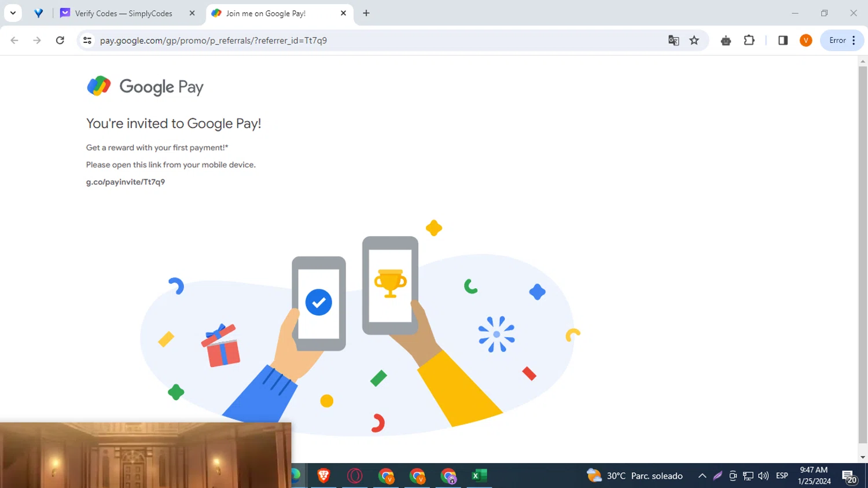This screenshot has width=868, height=488.
Task: Open network settings tray icon
Action: point(748,476)
